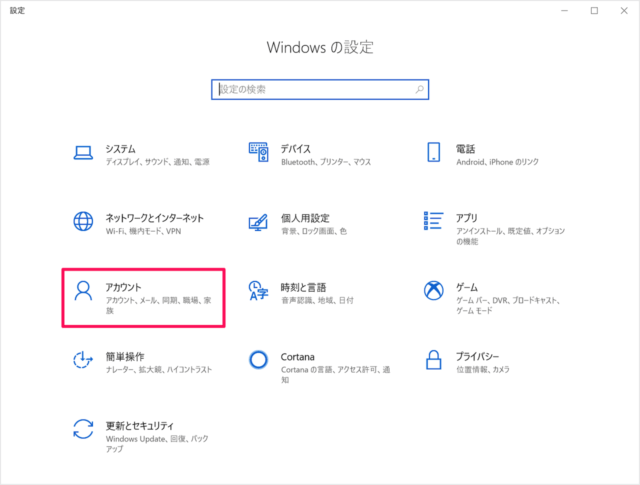Click the ナレーター、拡大鏡 description text
Viewport: 640px width, 485px height.
click(x=159, y=369)
